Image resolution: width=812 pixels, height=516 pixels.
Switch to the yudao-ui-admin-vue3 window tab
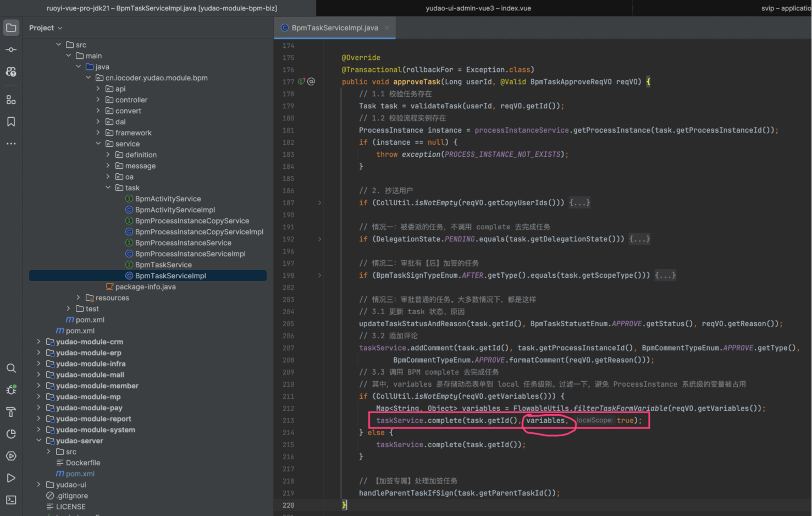(x=478, y=8)
